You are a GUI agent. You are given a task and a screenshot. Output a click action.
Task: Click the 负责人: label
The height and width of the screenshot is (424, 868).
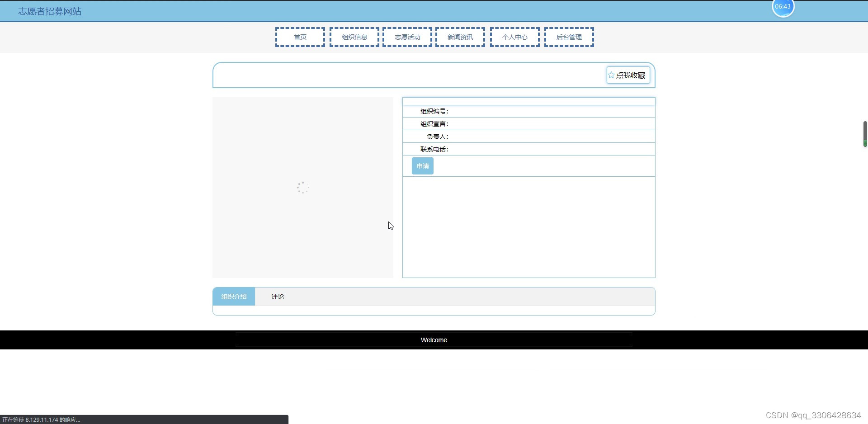pyautogui.click(x=438, y=137)
